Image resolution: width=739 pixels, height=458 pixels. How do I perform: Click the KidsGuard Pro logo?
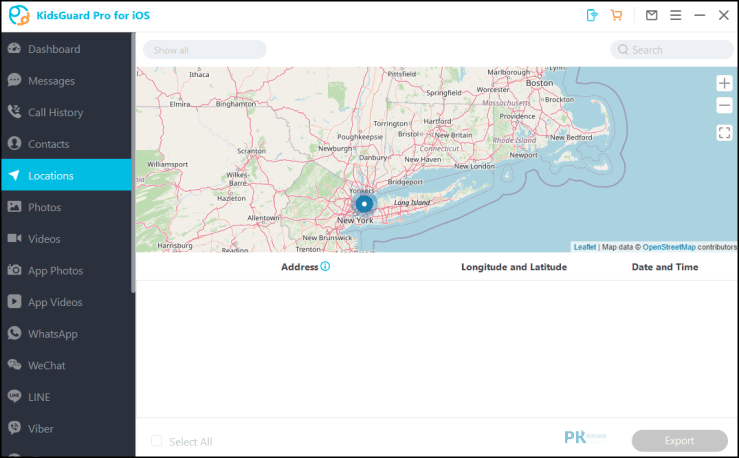tap(19, 15)
